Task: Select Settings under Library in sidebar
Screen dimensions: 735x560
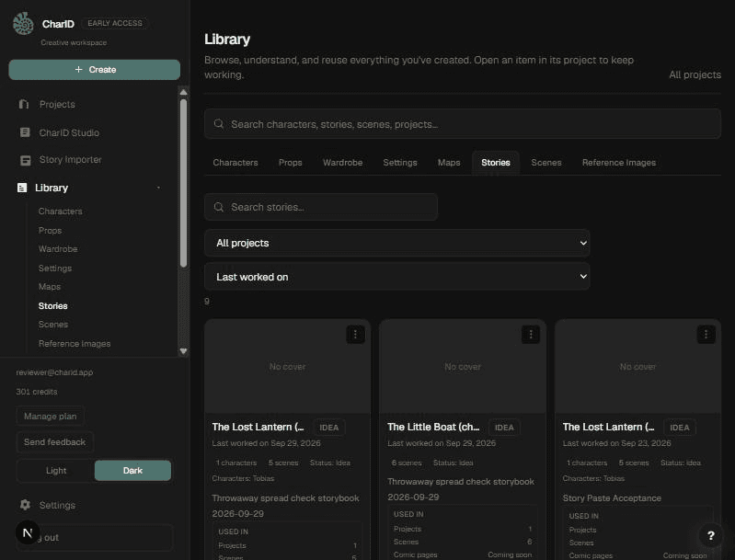Action: click(55, 269)
